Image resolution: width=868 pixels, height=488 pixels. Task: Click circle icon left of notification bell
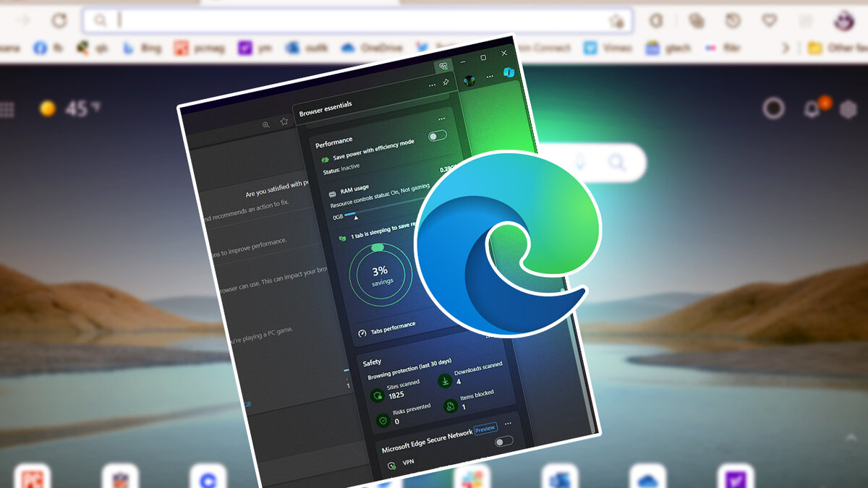pos(774,108)
